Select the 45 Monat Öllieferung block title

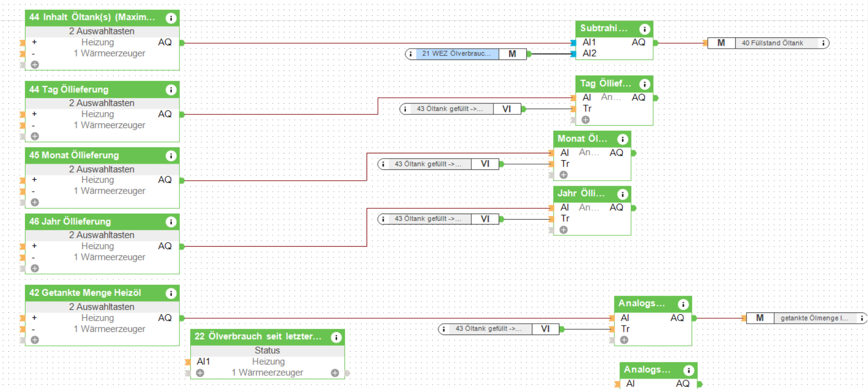74,155
